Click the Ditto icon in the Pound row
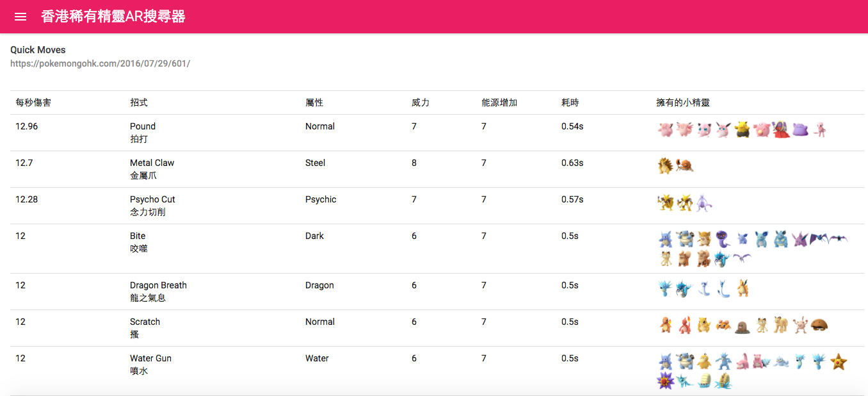The image size is (868, 396). click(x=800, y=130)
